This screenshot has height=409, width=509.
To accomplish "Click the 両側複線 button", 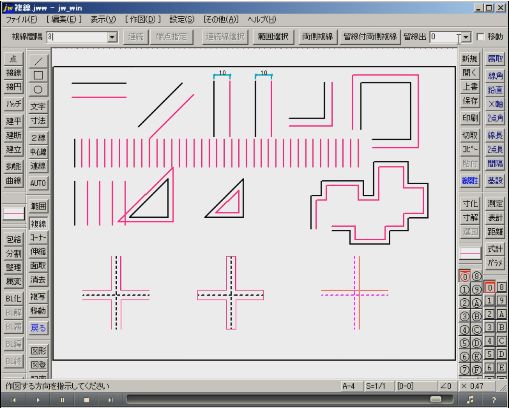I will 317,37.
